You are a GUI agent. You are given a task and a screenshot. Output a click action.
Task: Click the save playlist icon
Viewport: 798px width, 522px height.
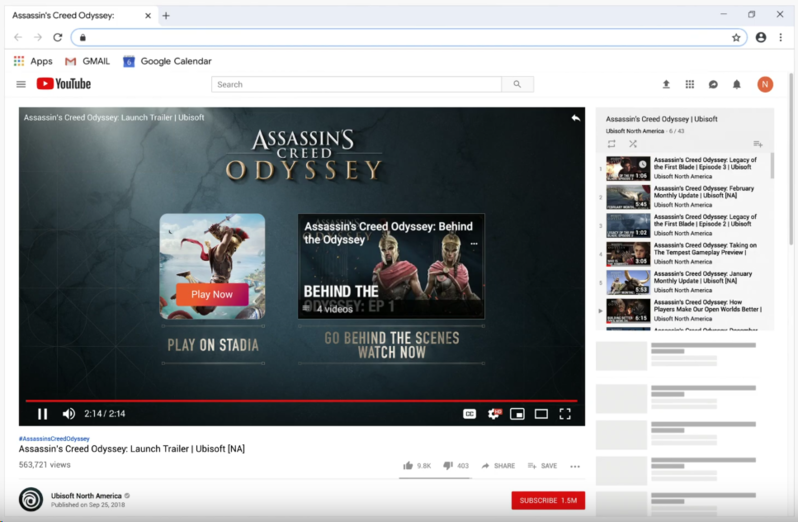tap(758, 144)
